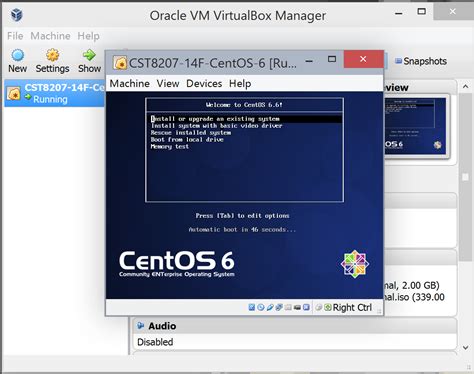Minimize the VirtualBox Manager window

coord(398,14)
